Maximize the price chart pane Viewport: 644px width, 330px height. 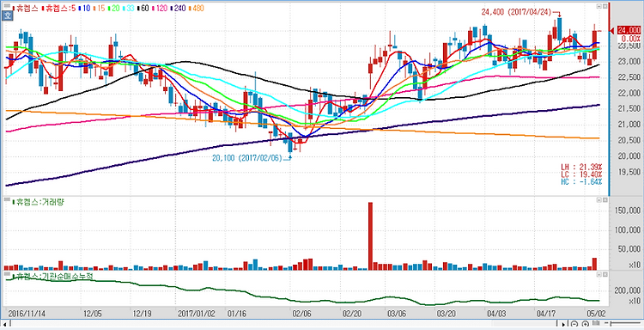point(605,7)
